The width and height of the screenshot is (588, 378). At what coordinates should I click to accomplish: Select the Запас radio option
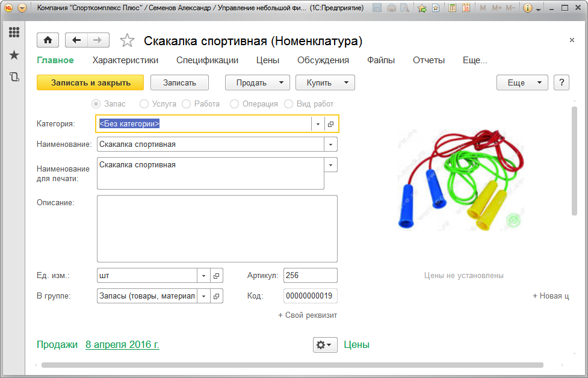tap(96, 104)
